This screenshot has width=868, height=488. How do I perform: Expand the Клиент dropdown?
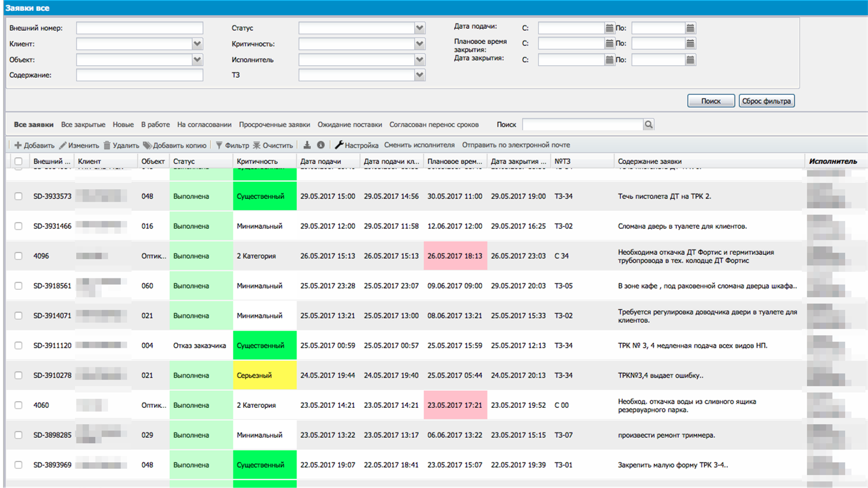pos(197,44)
